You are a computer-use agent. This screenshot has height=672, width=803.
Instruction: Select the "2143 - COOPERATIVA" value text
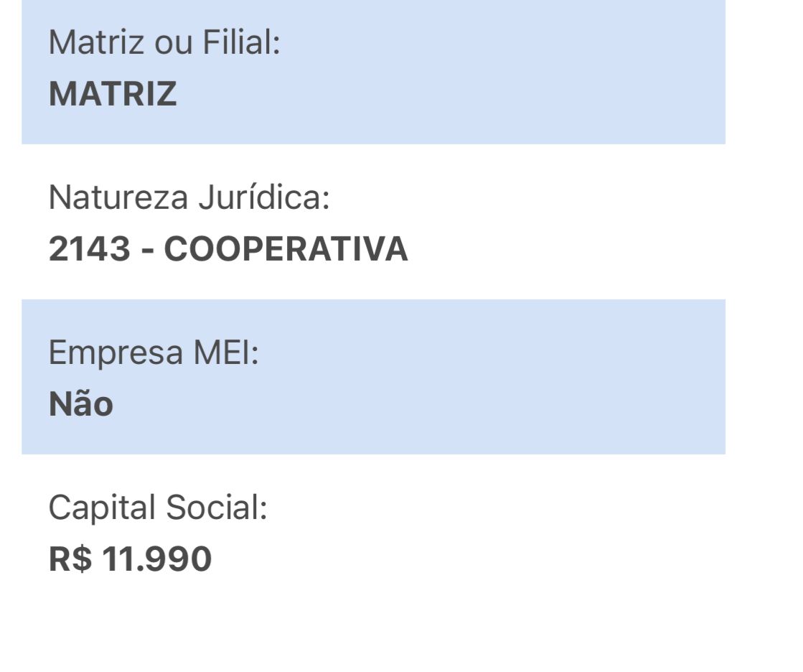[228, 249]
